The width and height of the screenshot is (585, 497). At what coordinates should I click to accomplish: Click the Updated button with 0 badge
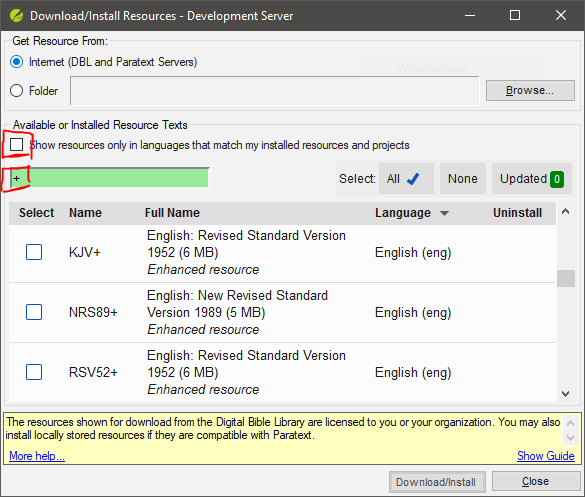[532, 179]
